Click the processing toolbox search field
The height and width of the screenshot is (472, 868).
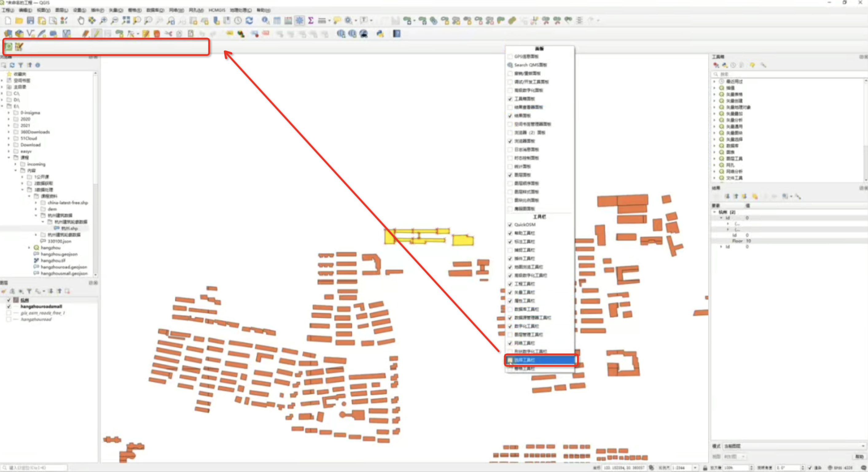point(788,74)
